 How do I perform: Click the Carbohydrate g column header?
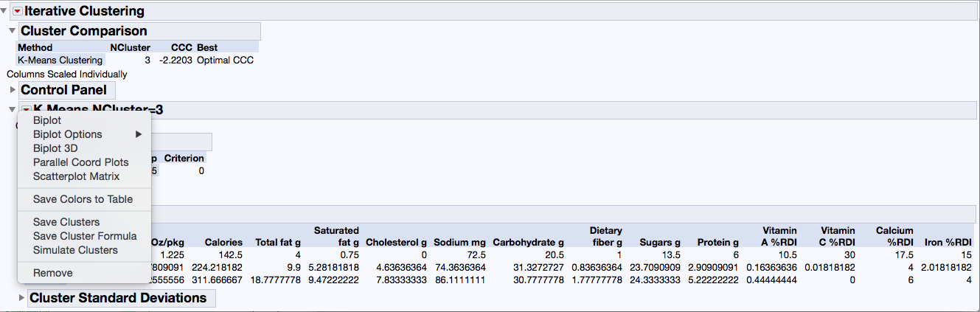[529, 242]
